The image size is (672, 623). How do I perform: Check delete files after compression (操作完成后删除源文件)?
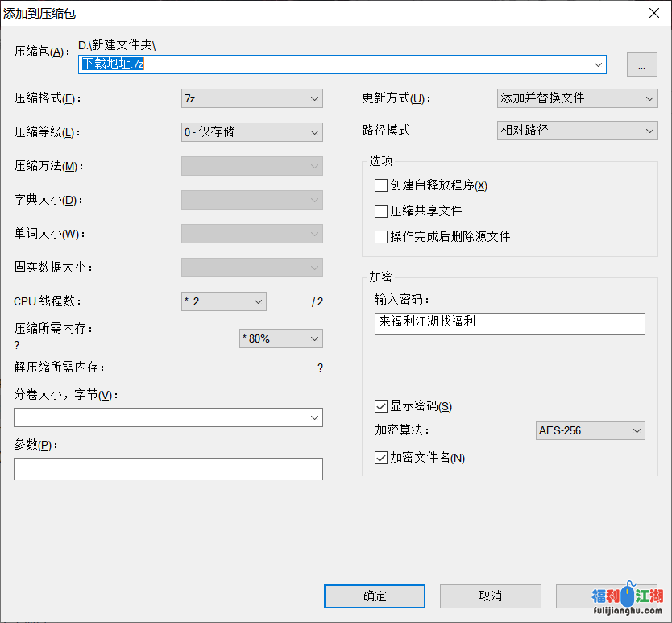pos(381,237)
